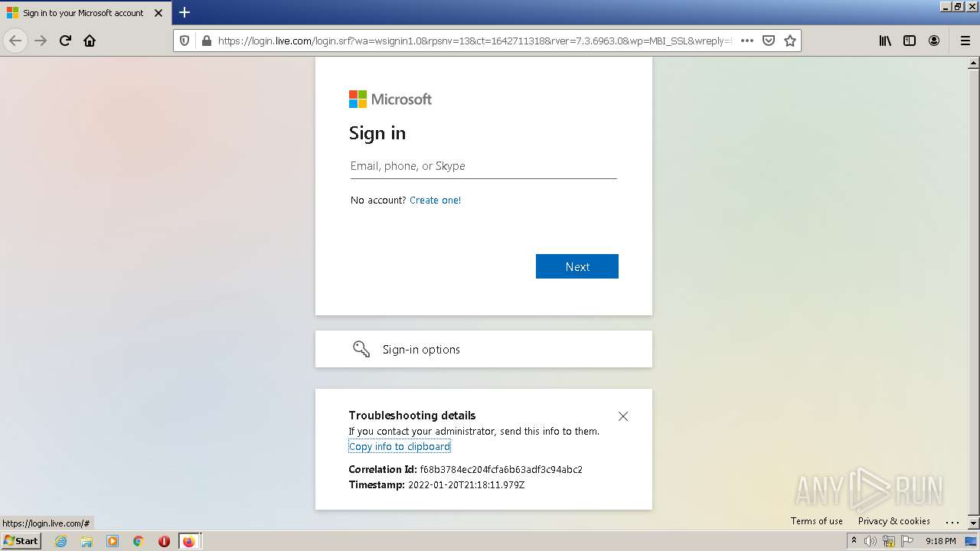980x551 pixels.
Task: Show hidden system tray icons
Action: (854, 541)
